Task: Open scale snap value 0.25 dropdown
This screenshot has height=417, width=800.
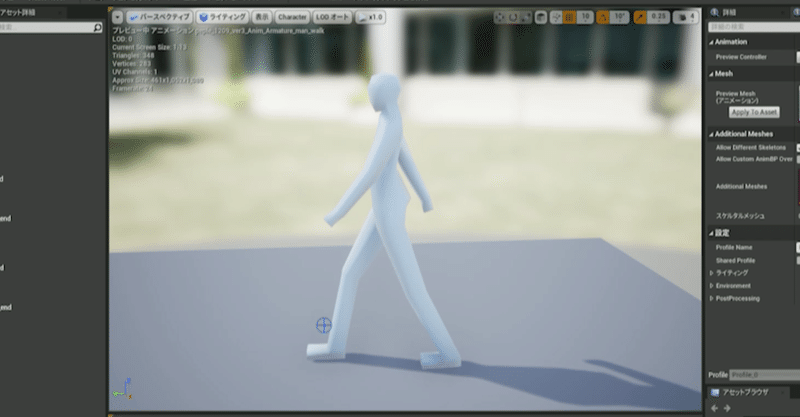Action: click(658, 17)
